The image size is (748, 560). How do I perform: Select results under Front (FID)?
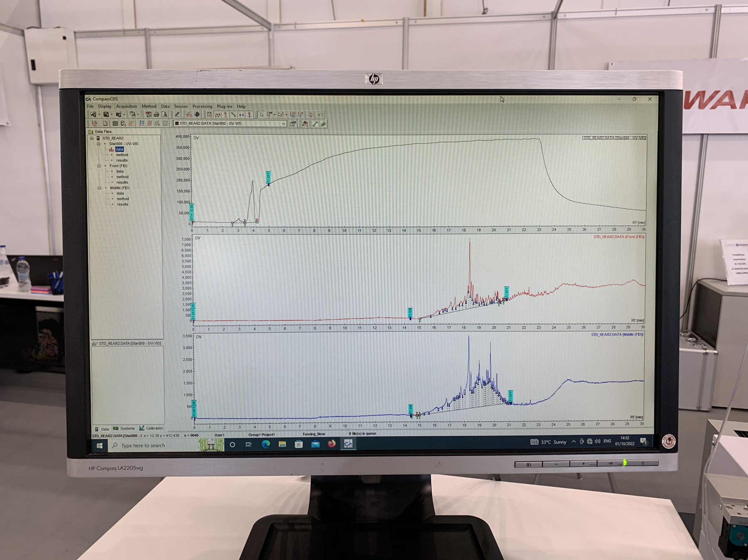[122, 182]
